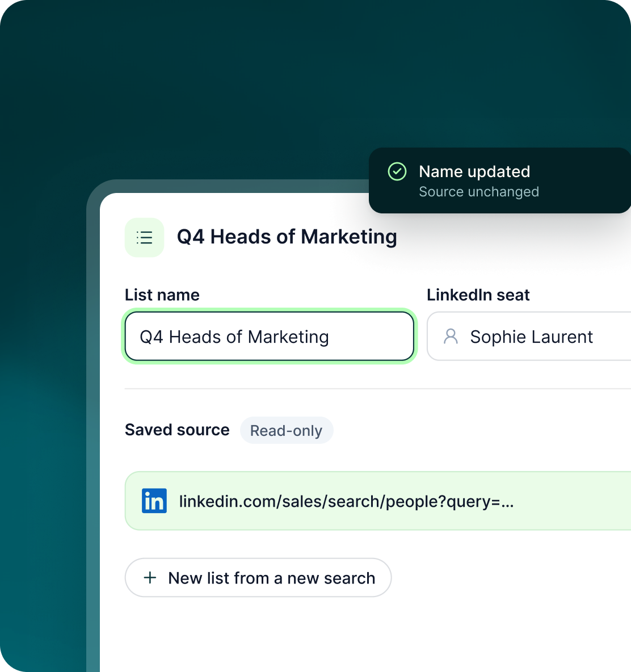Click the person icon in LinkedIn seat field
This screenshot has width=631, height=672.
(x=451, y=337)
